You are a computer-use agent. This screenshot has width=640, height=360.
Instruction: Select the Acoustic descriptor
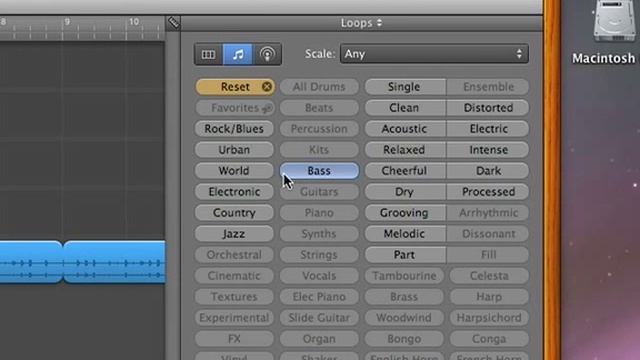pos(404,129)
